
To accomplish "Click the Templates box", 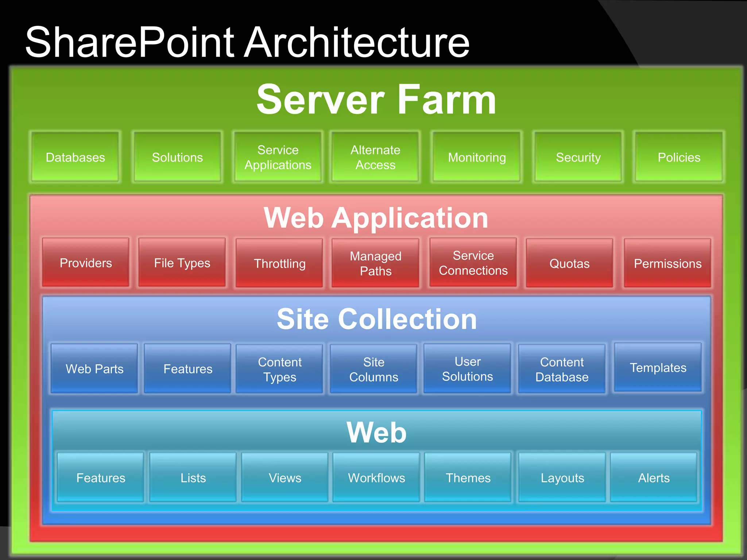I will [658, 367].
